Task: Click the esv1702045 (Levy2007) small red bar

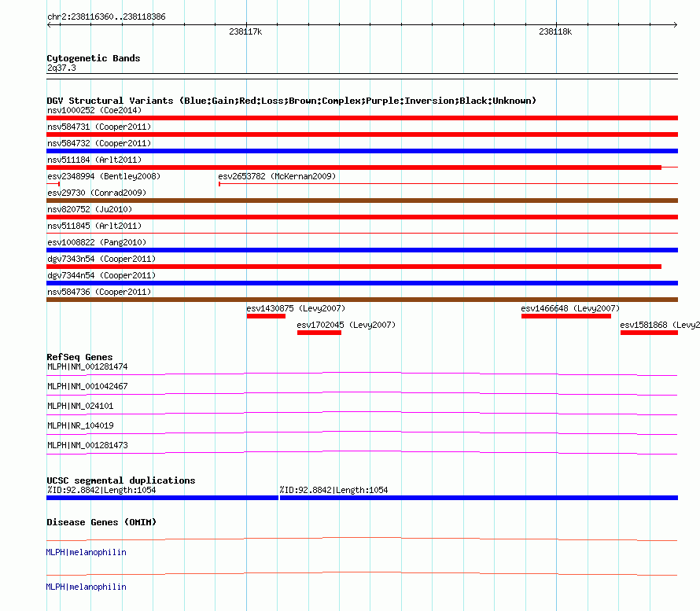Action: click(319, 333)
